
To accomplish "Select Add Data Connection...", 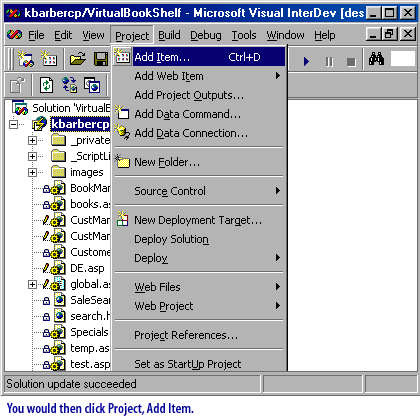I will tap(199, 133).
